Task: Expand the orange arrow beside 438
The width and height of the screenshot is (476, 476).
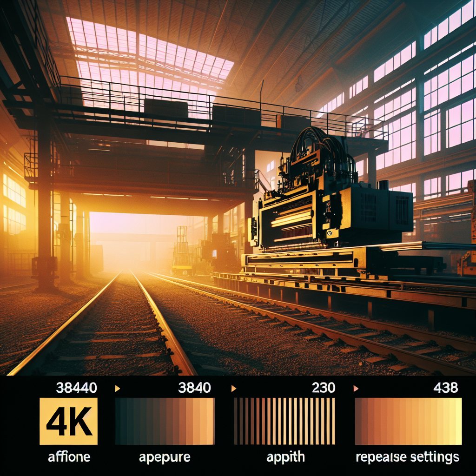Action: click(x=357, y=388)
